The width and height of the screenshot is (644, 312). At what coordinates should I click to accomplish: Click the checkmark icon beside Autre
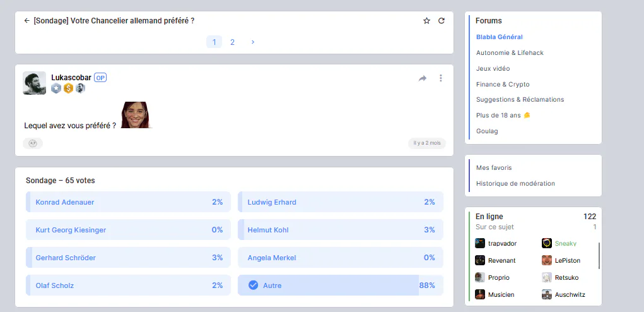coord(254,285)
